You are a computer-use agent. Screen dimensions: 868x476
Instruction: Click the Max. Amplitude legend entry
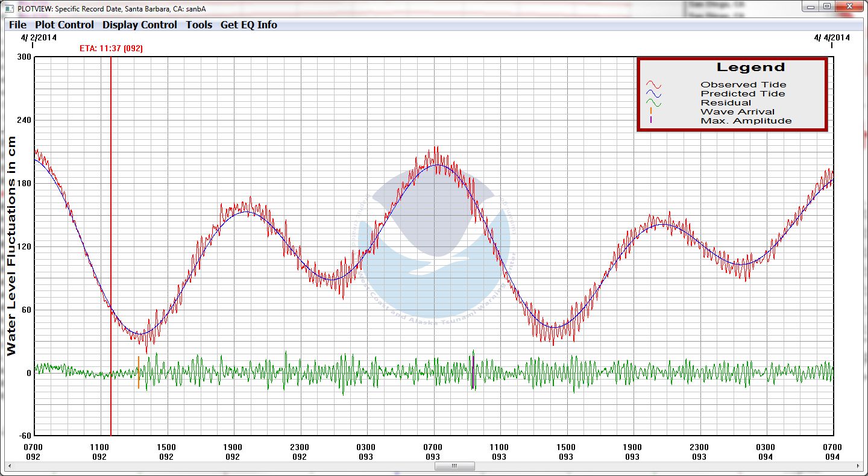(746, 121)
